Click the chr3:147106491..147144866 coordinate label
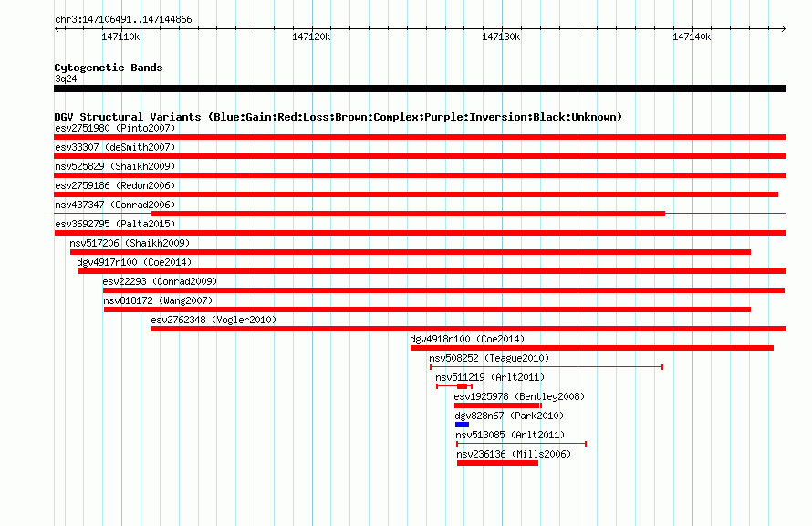 click(x=123, y=19)
